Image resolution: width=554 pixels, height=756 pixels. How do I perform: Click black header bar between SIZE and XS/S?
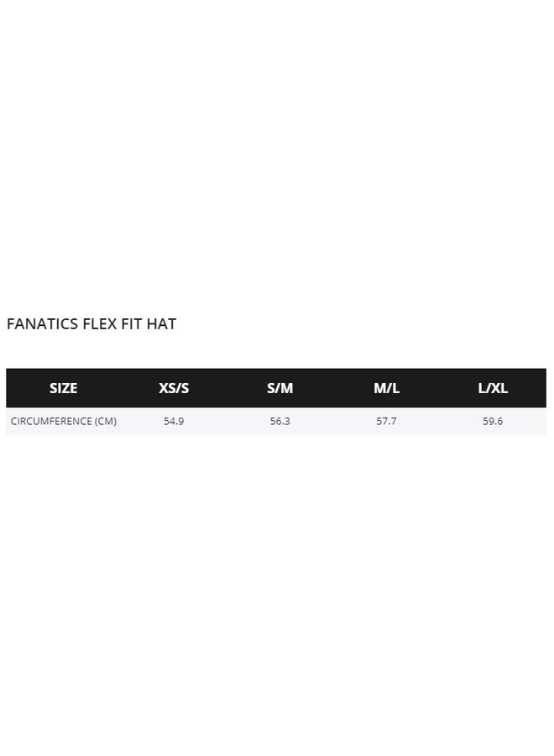click(118, 388)
